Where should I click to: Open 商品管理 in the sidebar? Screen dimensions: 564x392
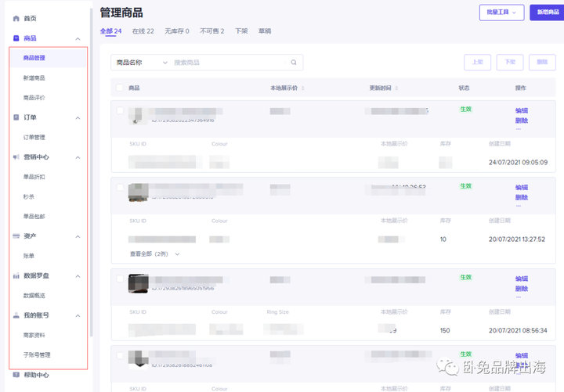point(34,58)
